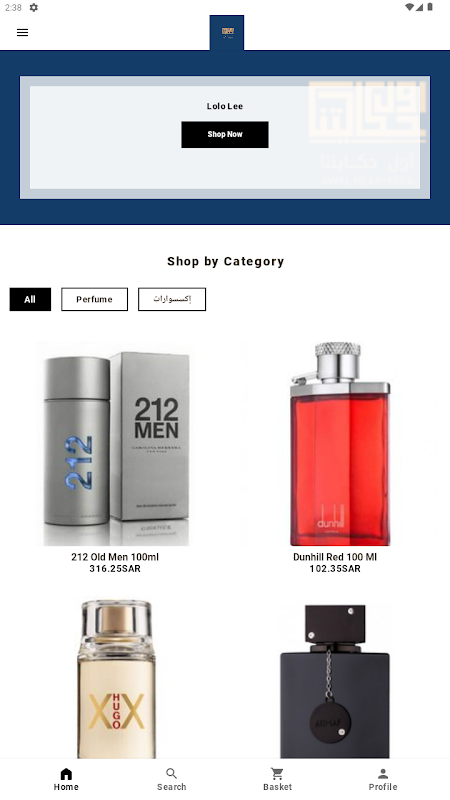
Task: Open the Hugo XX perfume product
Action: 116,679
